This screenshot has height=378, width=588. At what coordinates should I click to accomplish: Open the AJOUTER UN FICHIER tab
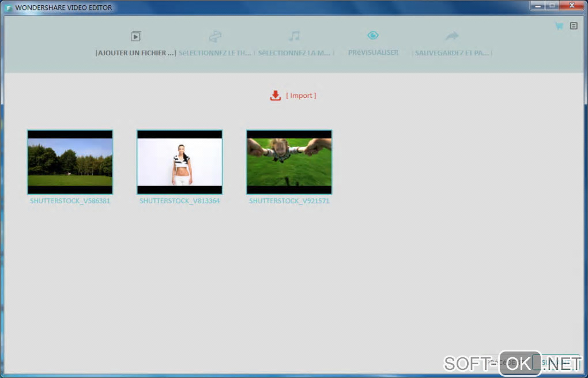135,53
